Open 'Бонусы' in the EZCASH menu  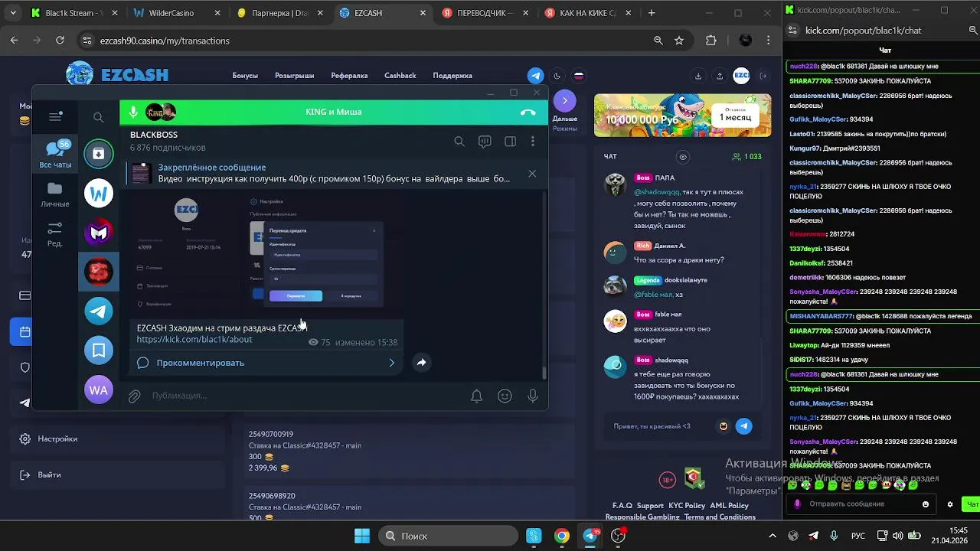(x=245, y=76)
